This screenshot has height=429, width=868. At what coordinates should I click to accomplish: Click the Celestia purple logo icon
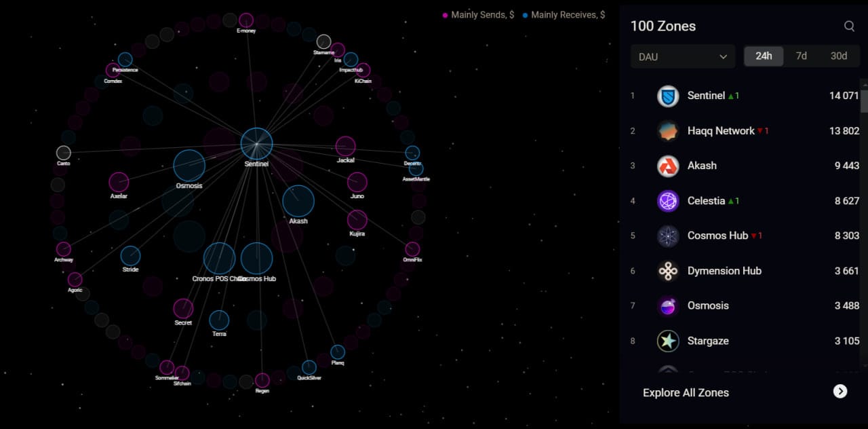668,201
